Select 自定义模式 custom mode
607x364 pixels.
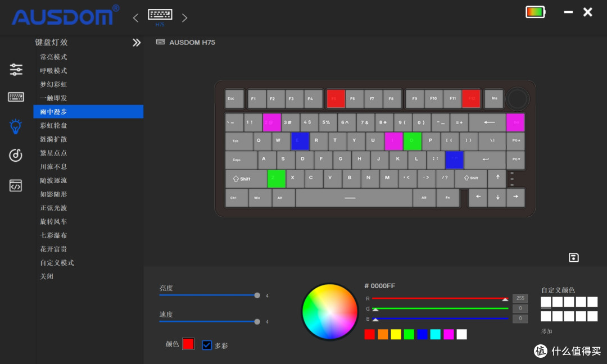coord(57,263)
